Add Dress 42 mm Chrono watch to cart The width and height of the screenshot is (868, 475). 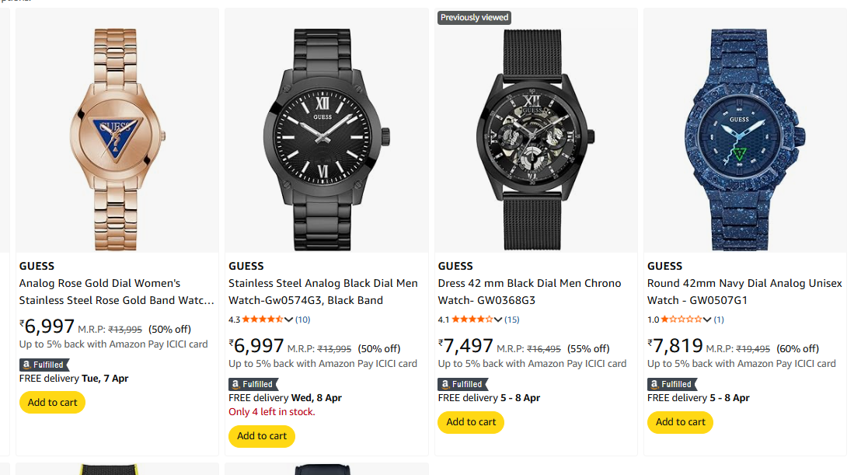tap(471, 422)
